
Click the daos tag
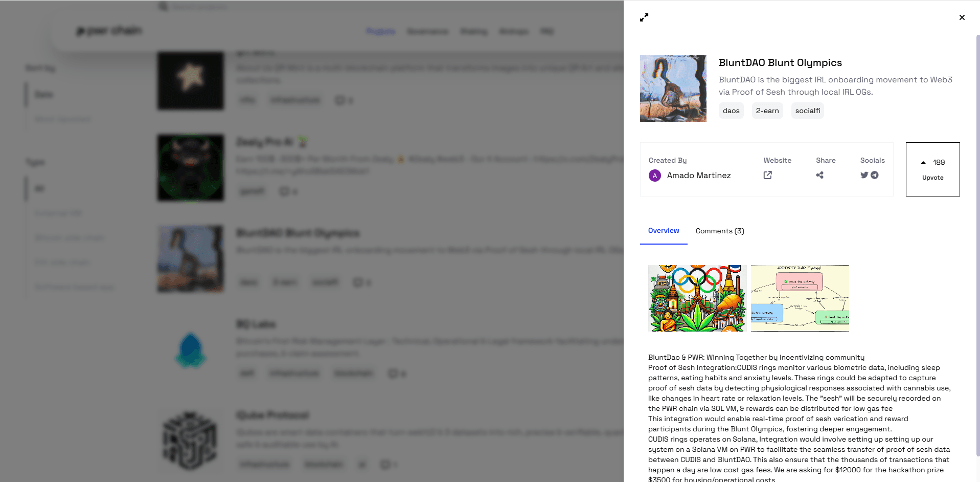tap(731, 111)
